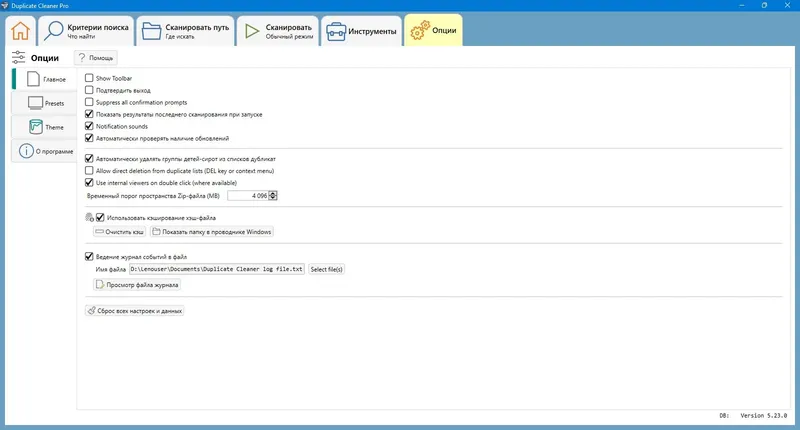Viewport: 800px width, 430px height.
Task: Click the Duplicate Cleaner Pro title icon
Action: coord(5,6)
